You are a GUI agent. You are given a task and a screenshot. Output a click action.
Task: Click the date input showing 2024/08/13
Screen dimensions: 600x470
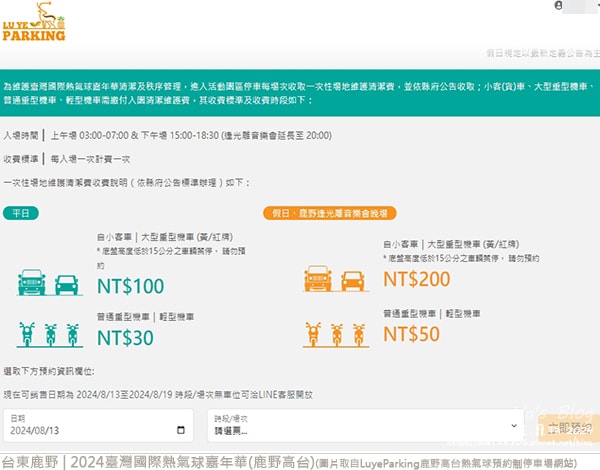point(98,426)
